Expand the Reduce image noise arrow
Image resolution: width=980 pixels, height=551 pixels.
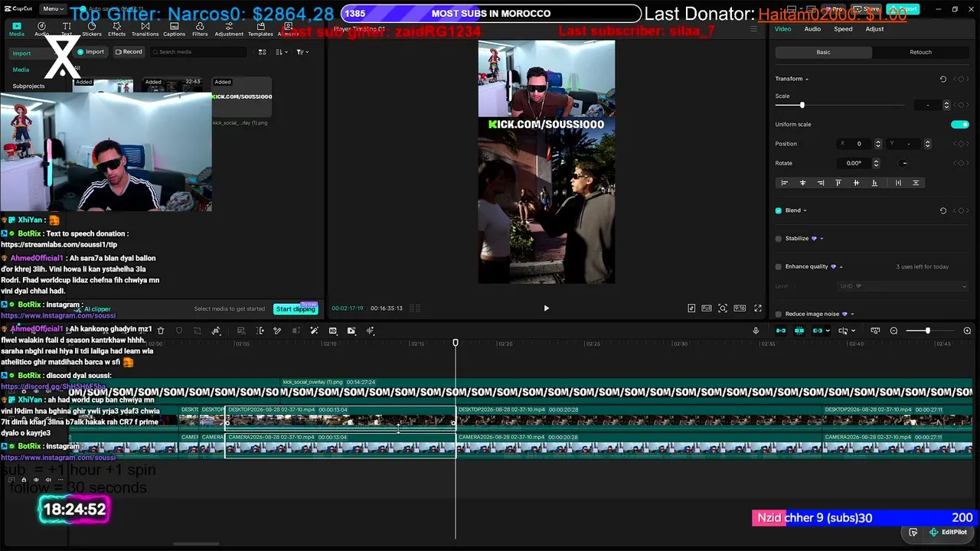852,314
